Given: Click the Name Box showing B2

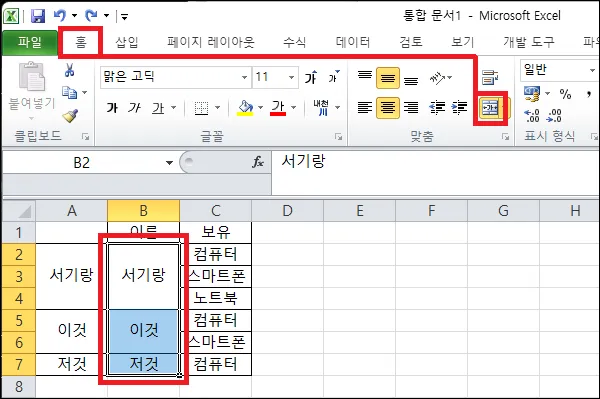Looking at the screenshot, I should [82, 163].
